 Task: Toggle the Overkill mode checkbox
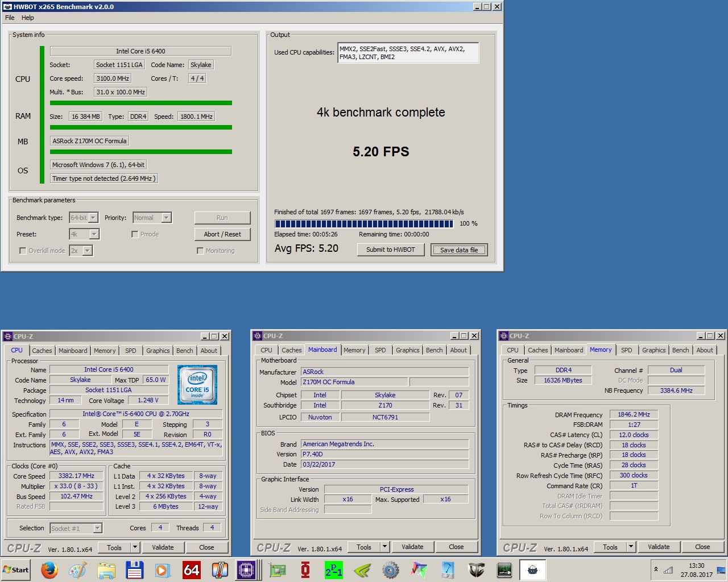(x=23, y=251)
